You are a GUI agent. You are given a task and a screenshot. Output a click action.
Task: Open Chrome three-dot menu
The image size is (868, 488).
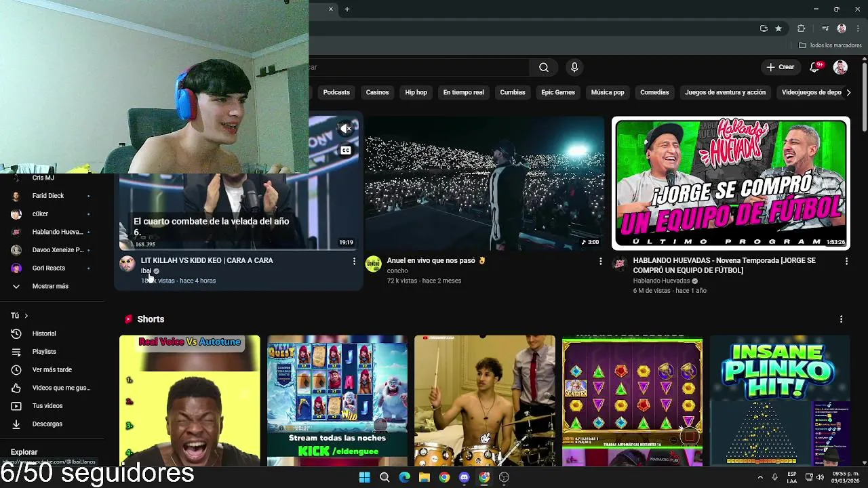[858, 28]
